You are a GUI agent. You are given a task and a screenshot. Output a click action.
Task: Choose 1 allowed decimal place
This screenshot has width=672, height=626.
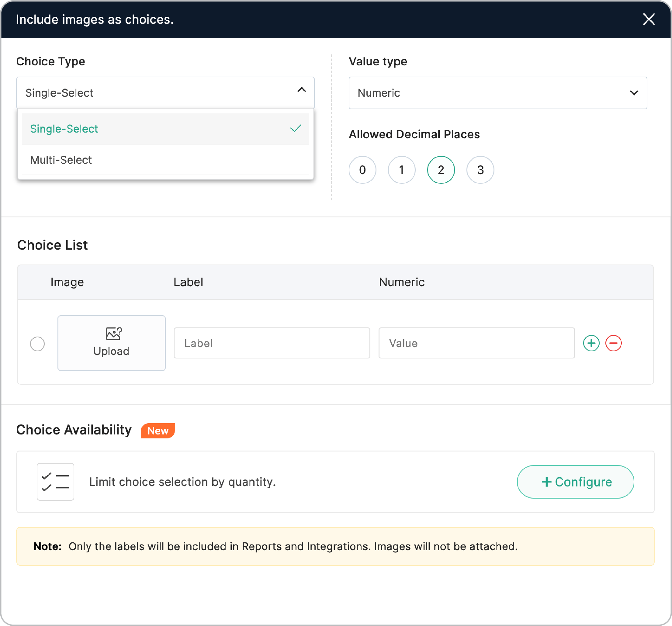[x=402, y=170]
